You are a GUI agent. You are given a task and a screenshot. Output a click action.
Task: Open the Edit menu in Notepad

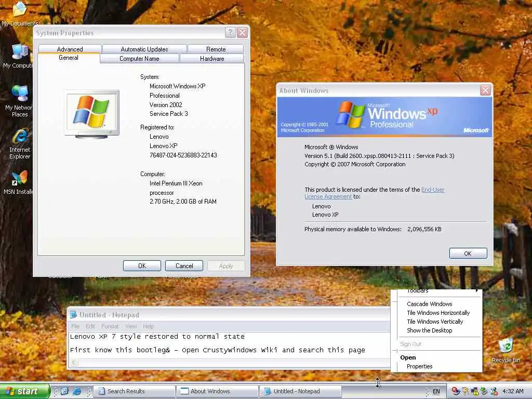90,326
